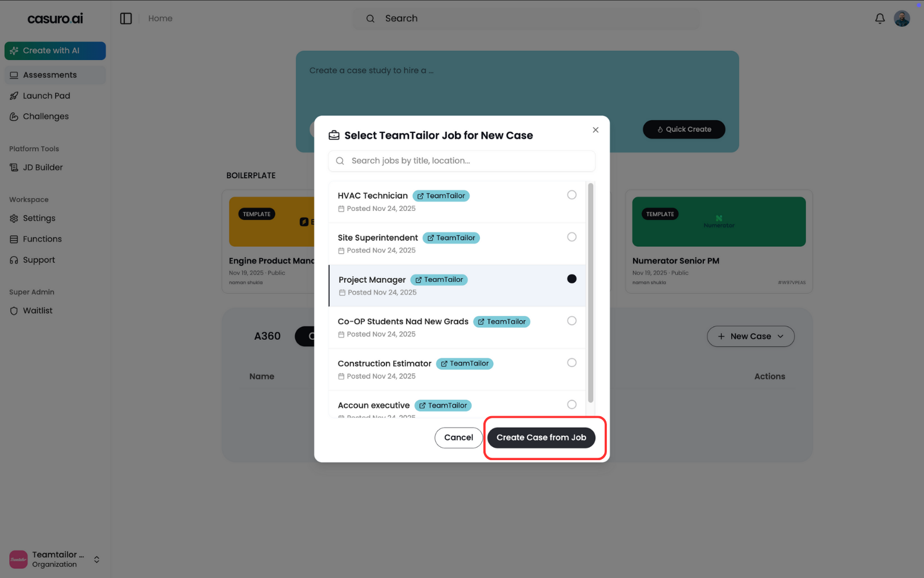The width and height of the screenshot is (924, 578).
Task: Click the Create Case from Job button
Action: pos(541,438)
